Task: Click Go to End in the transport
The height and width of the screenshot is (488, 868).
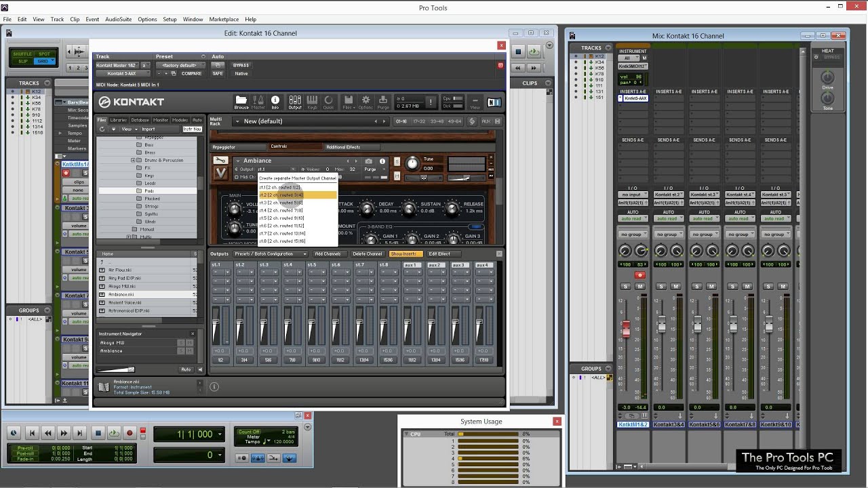Action: [x=79, y=432]
